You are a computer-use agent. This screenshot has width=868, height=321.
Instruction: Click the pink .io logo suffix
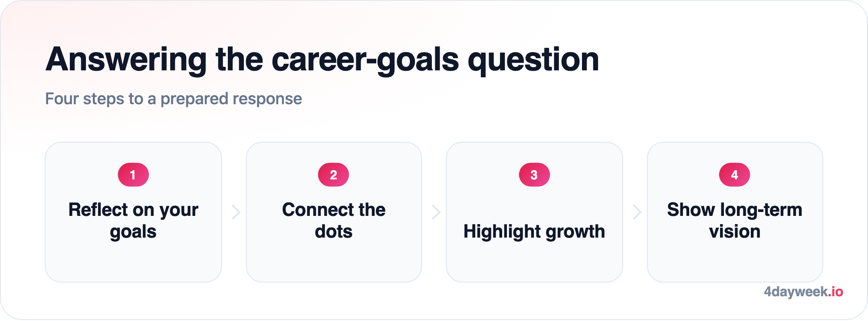coord(836,291)
